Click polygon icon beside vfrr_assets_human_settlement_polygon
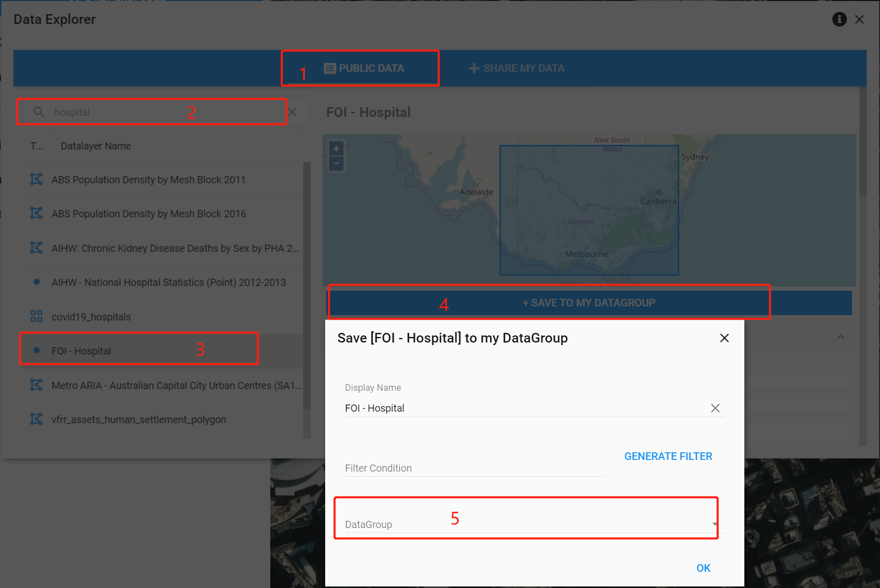This screenshot has width=880, height=588. (36, 419)
